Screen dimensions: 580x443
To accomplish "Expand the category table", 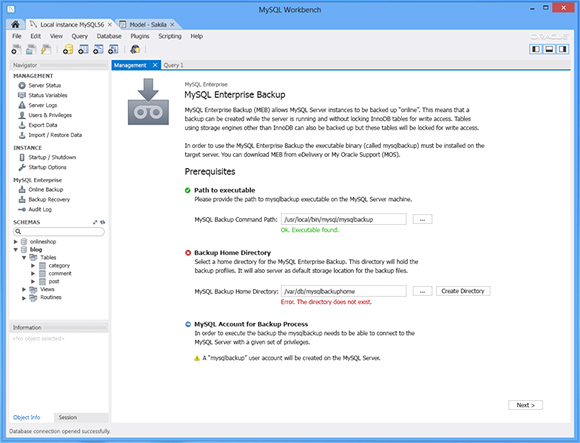I will point(33,266).
